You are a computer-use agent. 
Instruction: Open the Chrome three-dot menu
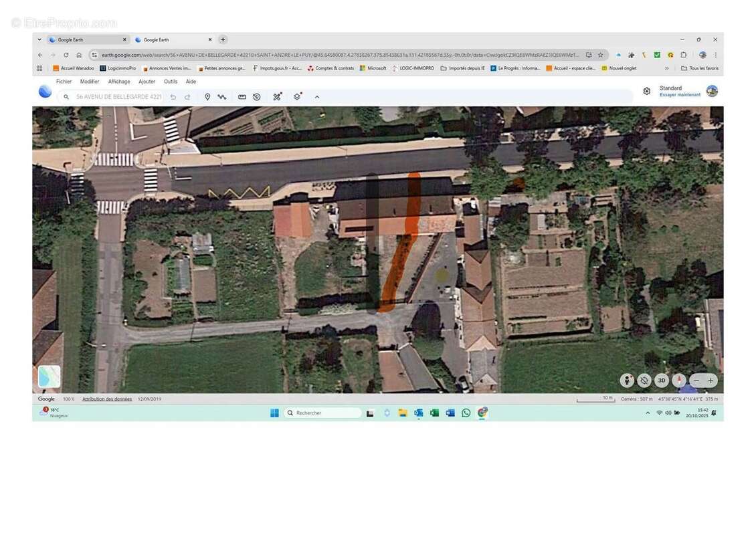(x=715, y=55)
